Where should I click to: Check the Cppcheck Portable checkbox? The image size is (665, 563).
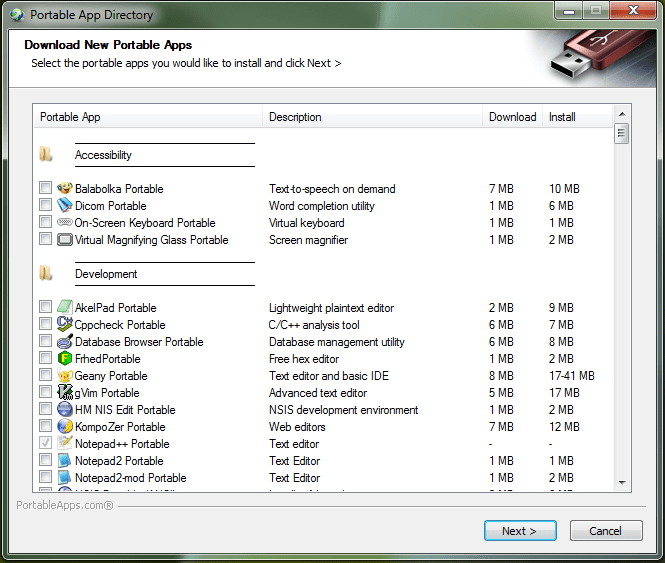(45, 325)
